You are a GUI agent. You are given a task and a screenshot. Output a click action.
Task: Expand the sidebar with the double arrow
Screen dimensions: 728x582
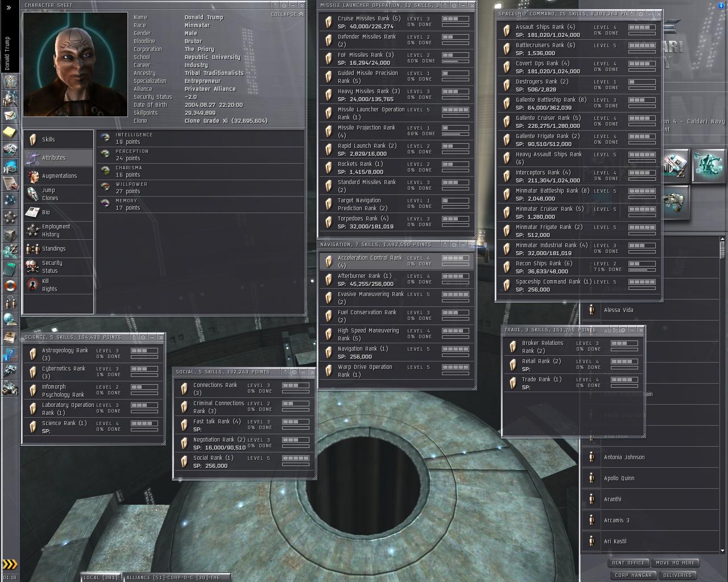click(9, 7)
